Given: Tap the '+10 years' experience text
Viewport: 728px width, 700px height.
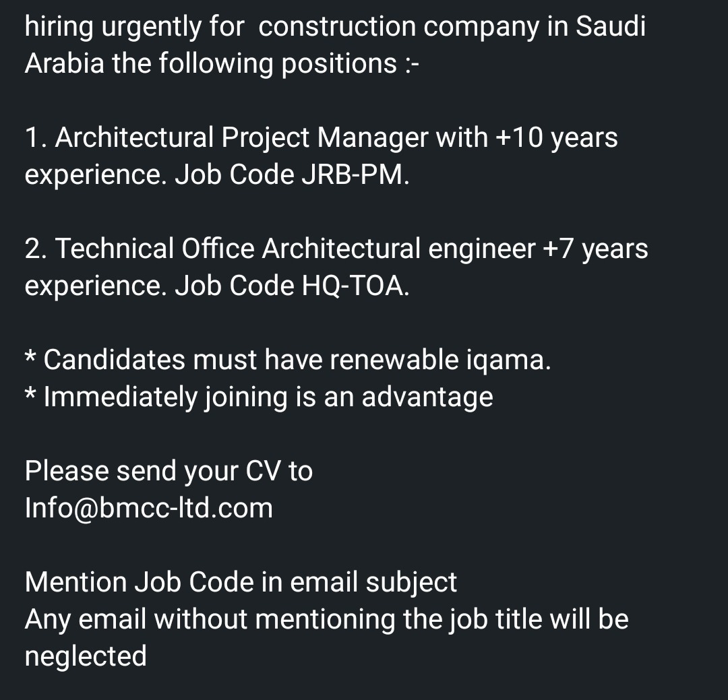Looking at the screenshot, I should (556, 138).
